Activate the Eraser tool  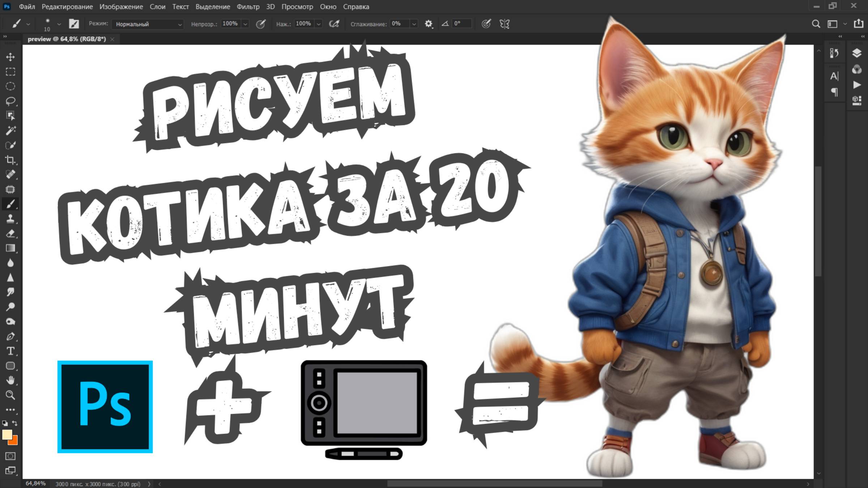(10, 234)
